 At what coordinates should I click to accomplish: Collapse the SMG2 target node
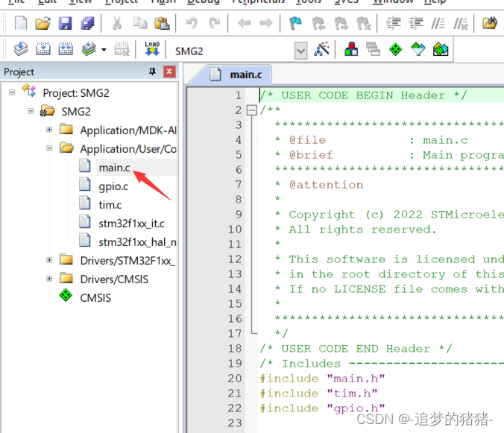click(31, 111)
